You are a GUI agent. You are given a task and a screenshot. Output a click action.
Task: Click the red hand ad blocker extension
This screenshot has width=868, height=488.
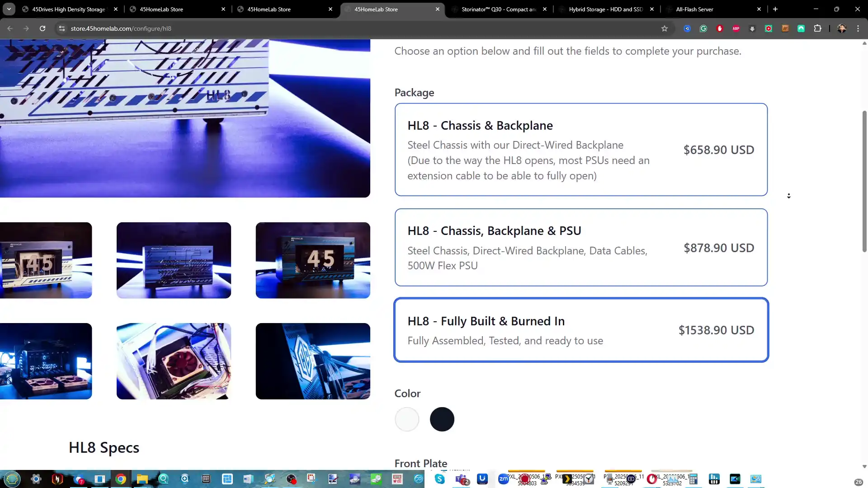(720, 28)
